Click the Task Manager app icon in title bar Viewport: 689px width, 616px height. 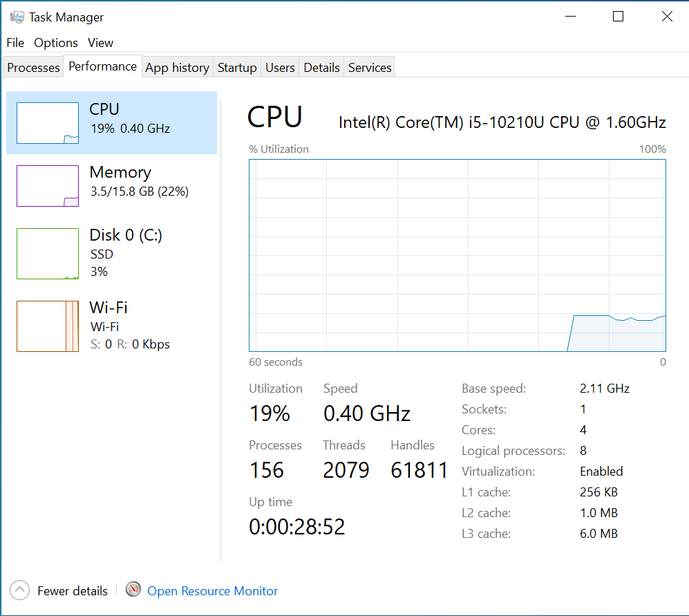(17, 17)
